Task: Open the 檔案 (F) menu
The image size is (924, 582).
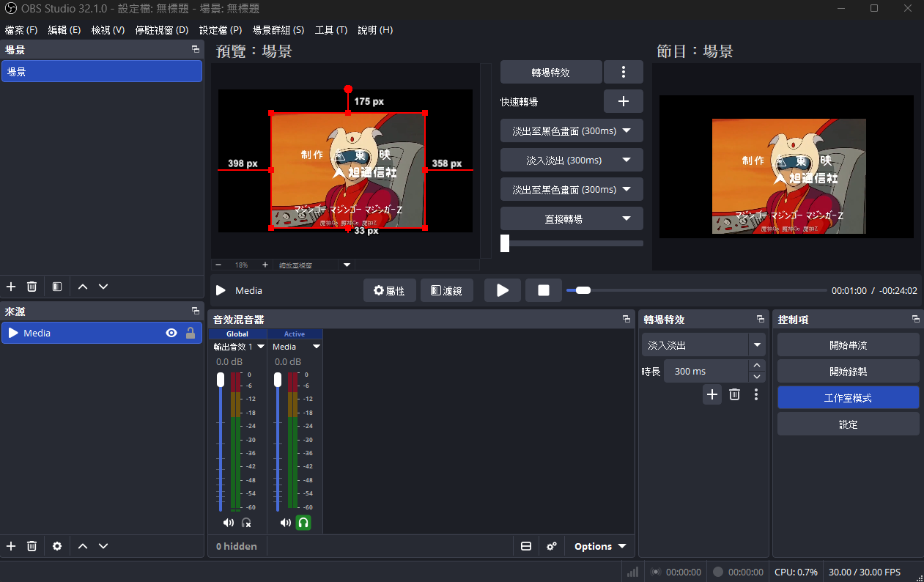Action: (x=21, y=30)
